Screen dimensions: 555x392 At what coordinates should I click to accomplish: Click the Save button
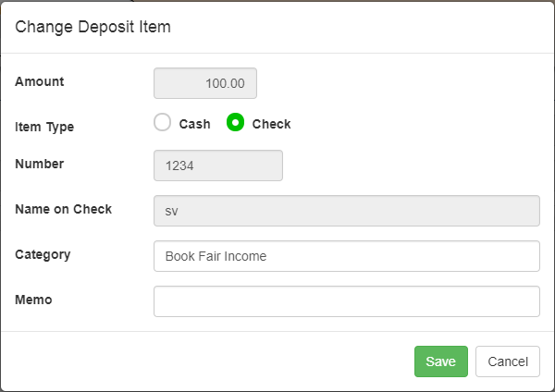[440, 361]
